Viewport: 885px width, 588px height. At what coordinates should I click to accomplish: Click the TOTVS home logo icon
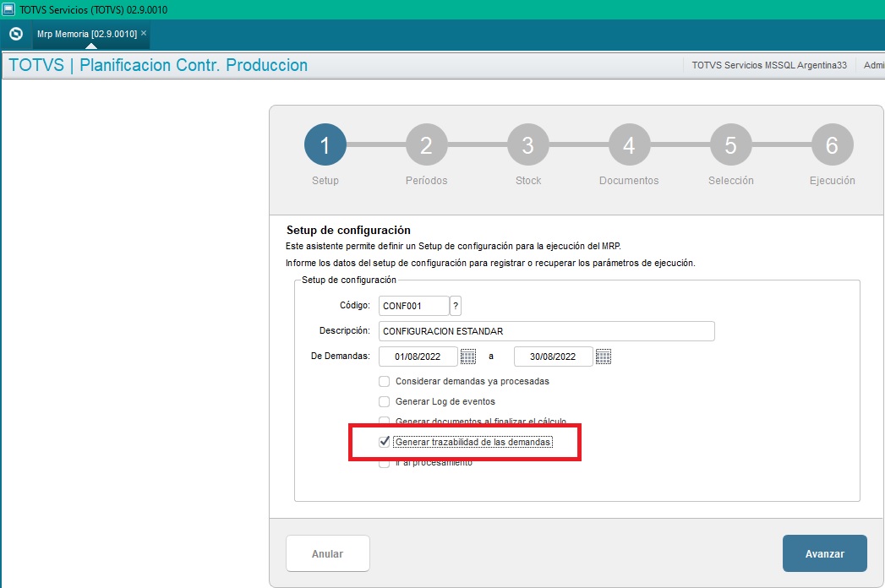[16, 34]
